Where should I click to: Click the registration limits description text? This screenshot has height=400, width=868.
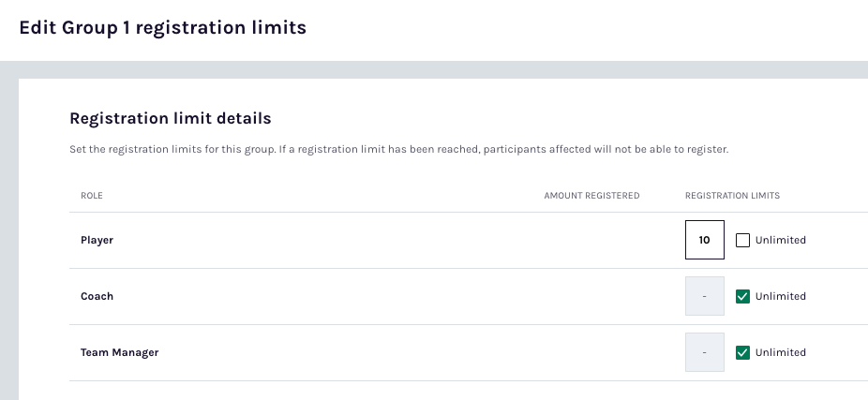tap(398, 149)
